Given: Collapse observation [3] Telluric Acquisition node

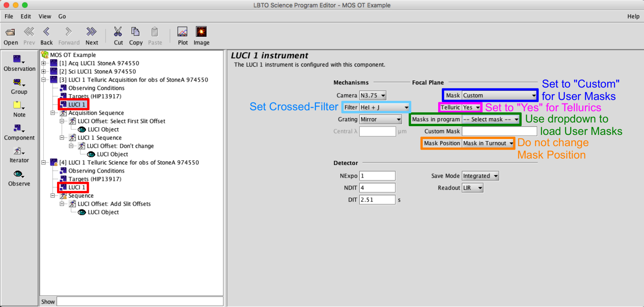Looking at the screenshot, I should point(44,80).
